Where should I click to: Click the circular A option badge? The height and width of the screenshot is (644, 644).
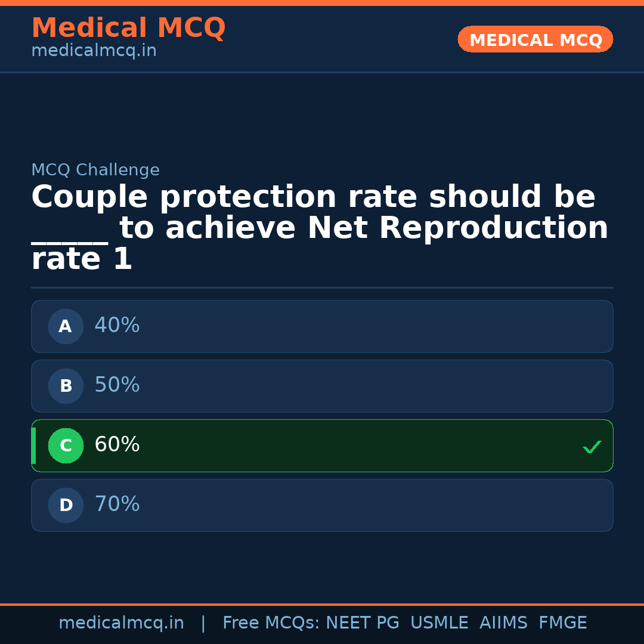[x=66, y=326]
